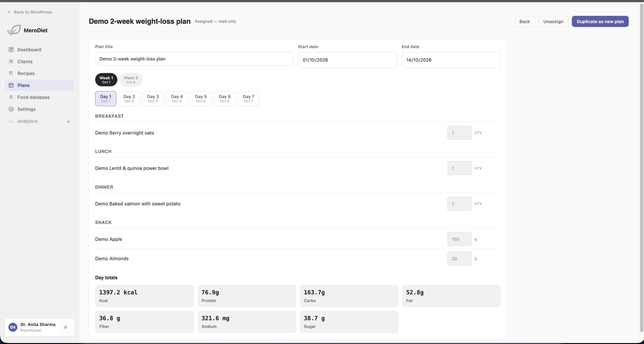Screen dimensions: 644x344
Task: Switch to Week 2 tab
Action: pyautogui.click(x=131, y=80)
